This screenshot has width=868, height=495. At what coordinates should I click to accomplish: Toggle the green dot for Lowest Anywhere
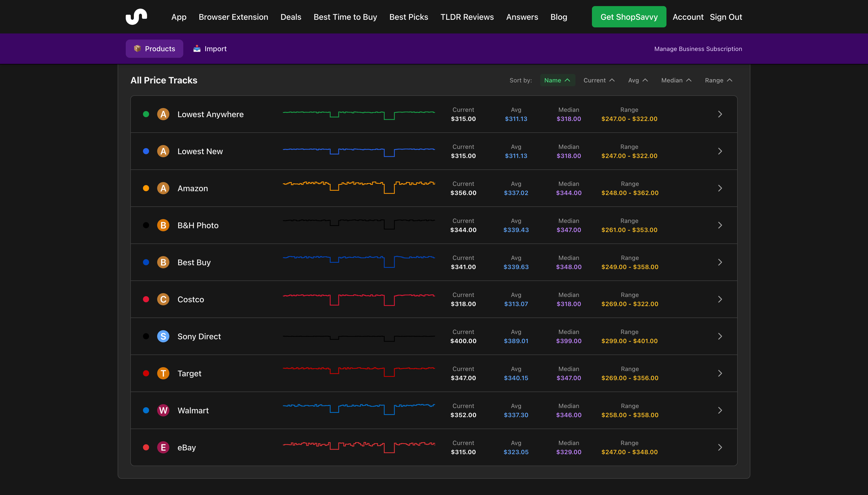[x=146, y=114]
